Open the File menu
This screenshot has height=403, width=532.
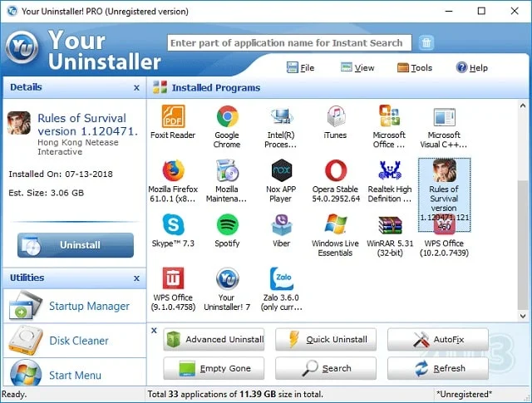[301, 67]
